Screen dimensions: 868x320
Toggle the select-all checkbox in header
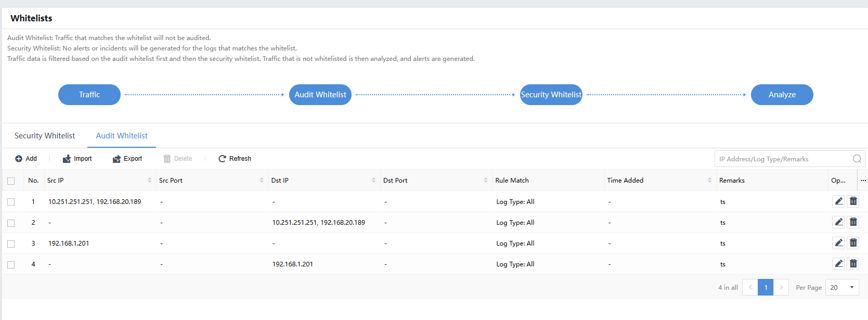(11, 181)
